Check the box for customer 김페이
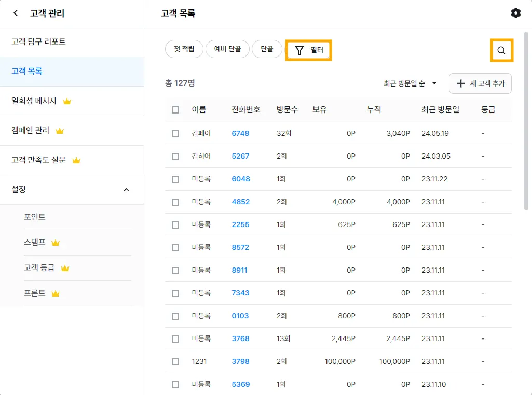 tap(175, 134)
